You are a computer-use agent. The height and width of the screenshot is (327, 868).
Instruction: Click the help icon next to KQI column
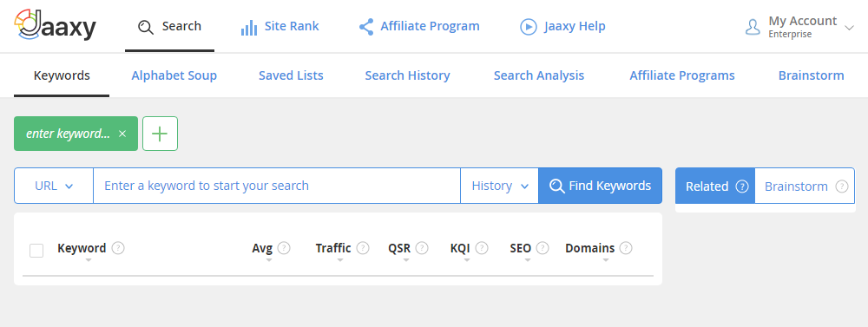482,248
